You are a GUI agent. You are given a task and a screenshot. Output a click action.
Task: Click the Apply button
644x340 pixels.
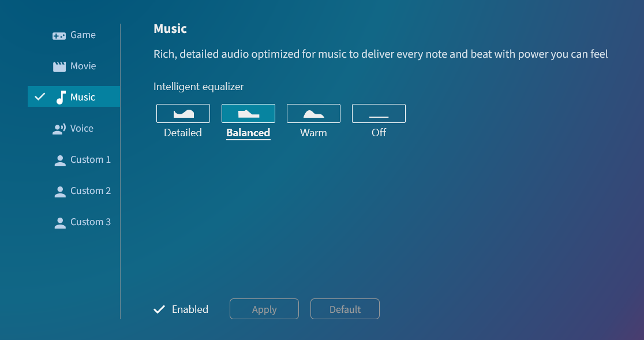264,309
